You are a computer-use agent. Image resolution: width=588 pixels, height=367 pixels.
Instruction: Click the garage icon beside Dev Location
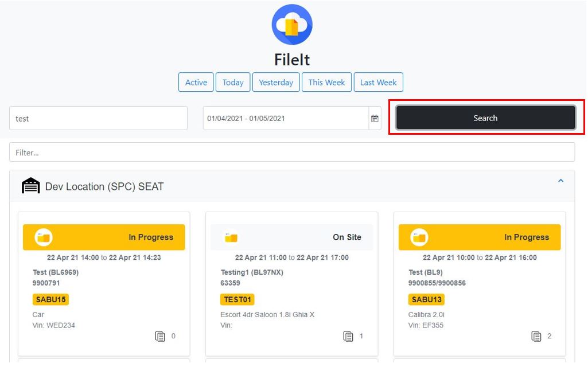tap(30, 186)
